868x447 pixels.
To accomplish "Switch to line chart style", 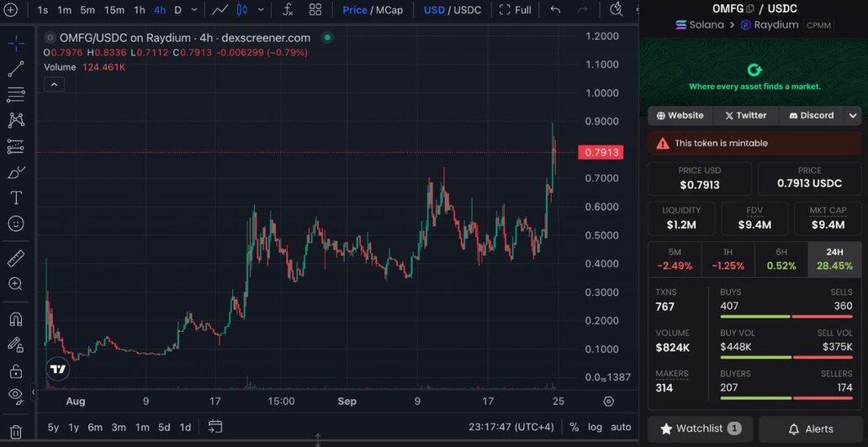I will 221,10.
